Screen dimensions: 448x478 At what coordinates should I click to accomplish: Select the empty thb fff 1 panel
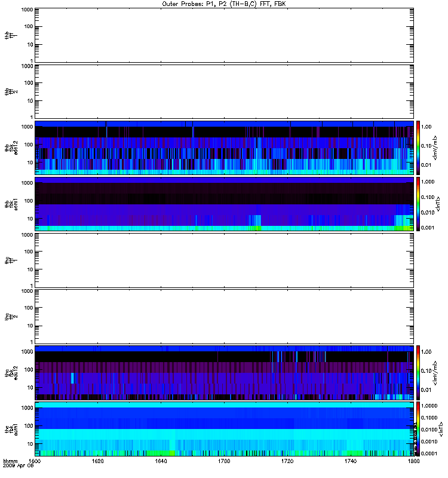click(224, 35)
